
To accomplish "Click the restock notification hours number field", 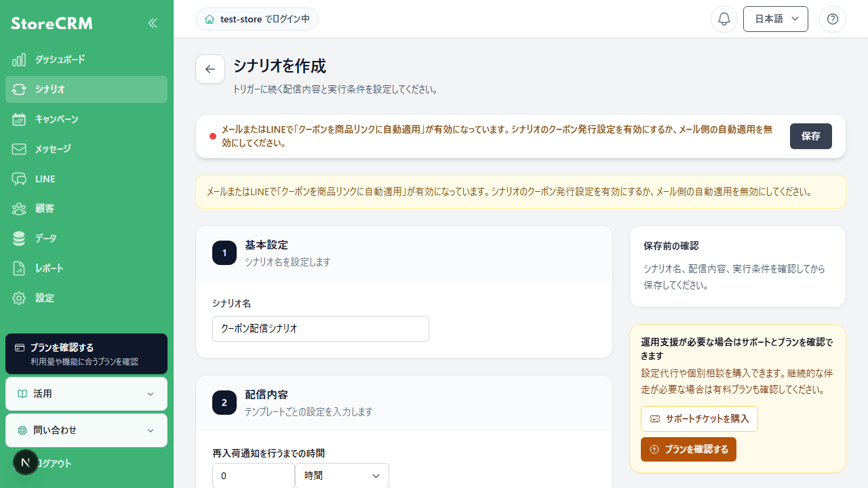I will click(254, 476).
